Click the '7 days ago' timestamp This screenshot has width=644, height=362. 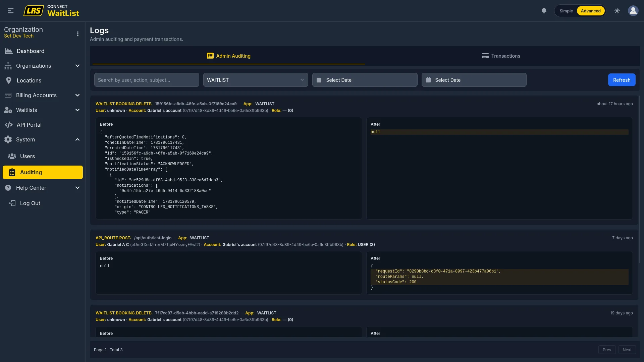click(622, 238)
